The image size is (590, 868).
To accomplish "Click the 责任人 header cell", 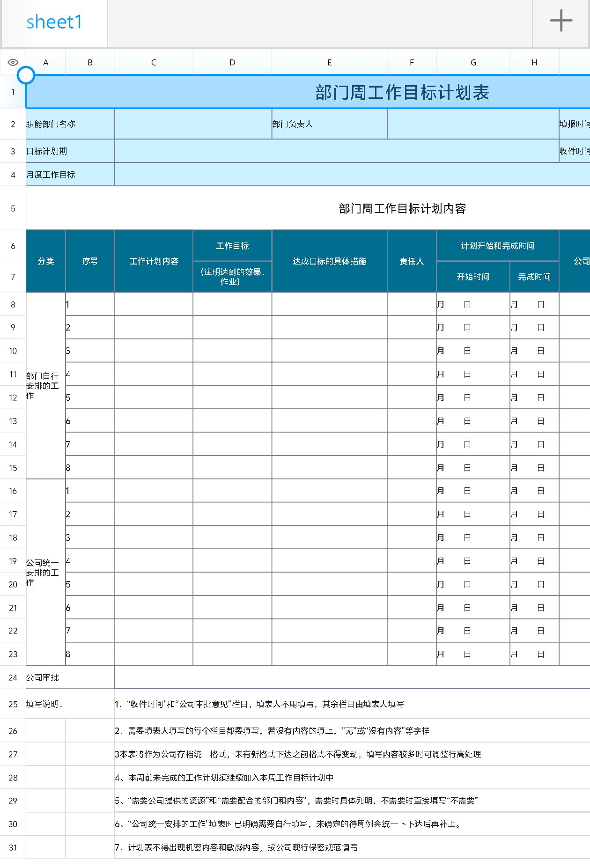I will pos(412,261).
